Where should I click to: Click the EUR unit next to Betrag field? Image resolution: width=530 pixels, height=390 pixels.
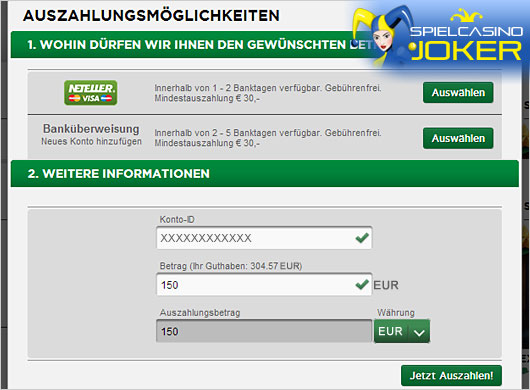tap(386, 285)
